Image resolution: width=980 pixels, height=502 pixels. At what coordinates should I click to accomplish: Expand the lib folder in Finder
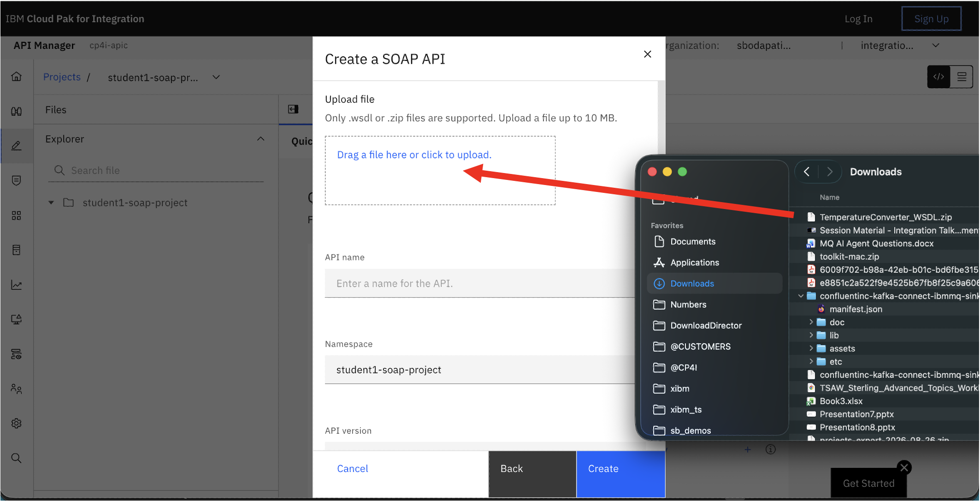point(811,335)
